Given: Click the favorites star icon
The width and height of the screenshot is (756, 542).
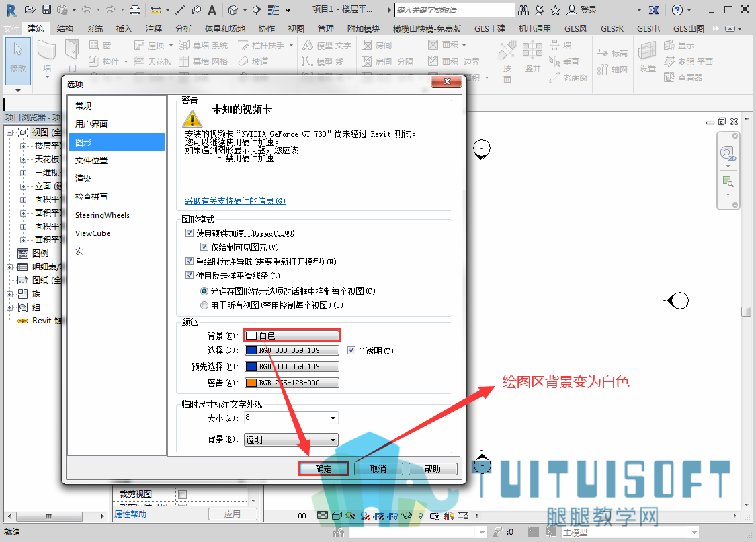Looking at the screenshot, I should pyautogui.click(x=556, y=9).
